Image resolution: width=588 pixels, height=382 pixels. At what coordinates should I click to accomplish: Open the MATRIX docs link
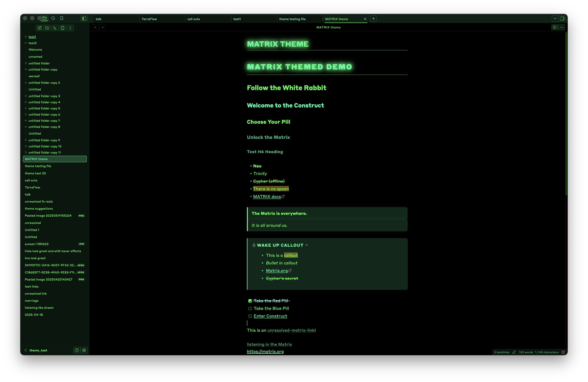click(267, 197)
